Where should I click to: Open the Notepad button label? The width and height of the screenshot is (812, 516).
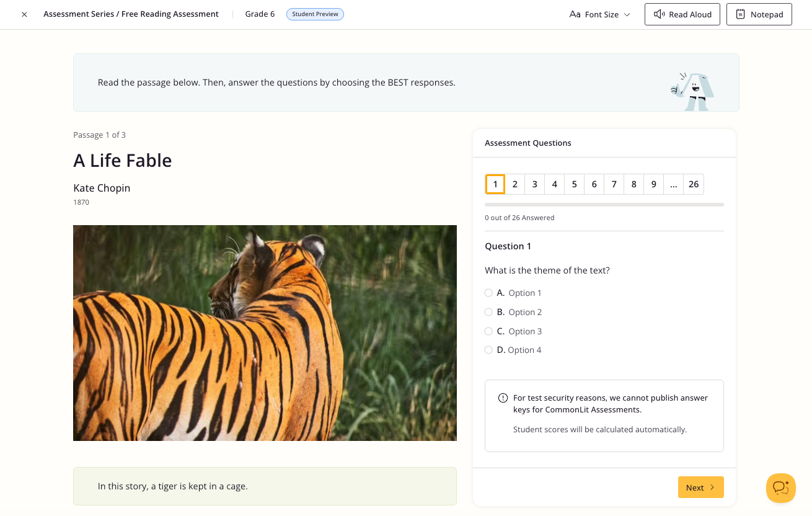[x=767, y=14]
